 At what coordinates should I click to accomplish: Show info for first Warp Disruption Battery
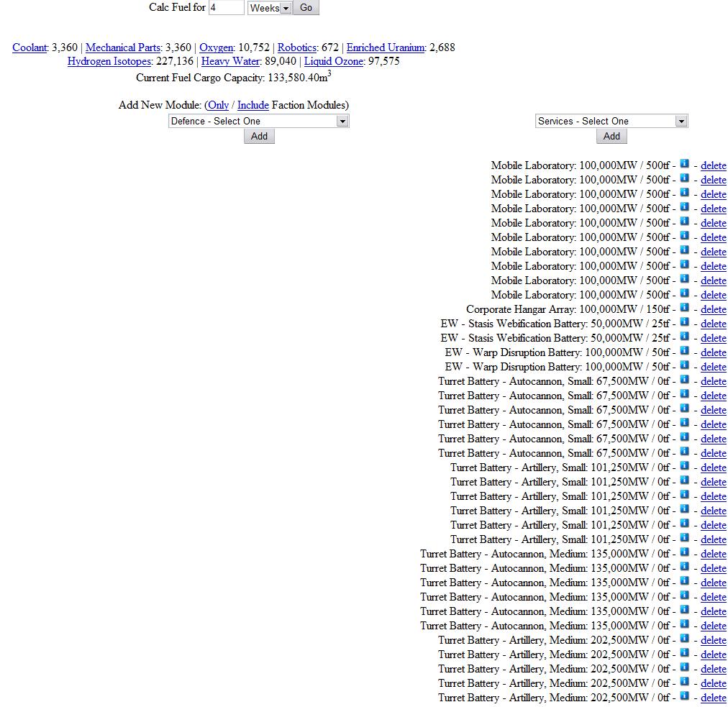pyautogui.click(x=684, y=350)
